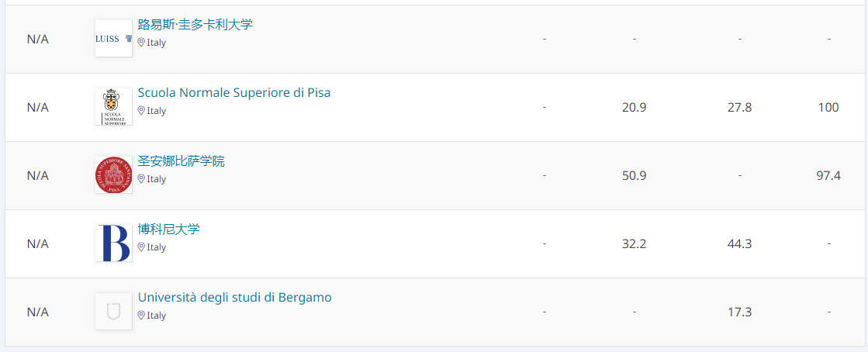Click location pin under Università di Bergamo
This screenshot has height=352, width=868.
(141, 315)
